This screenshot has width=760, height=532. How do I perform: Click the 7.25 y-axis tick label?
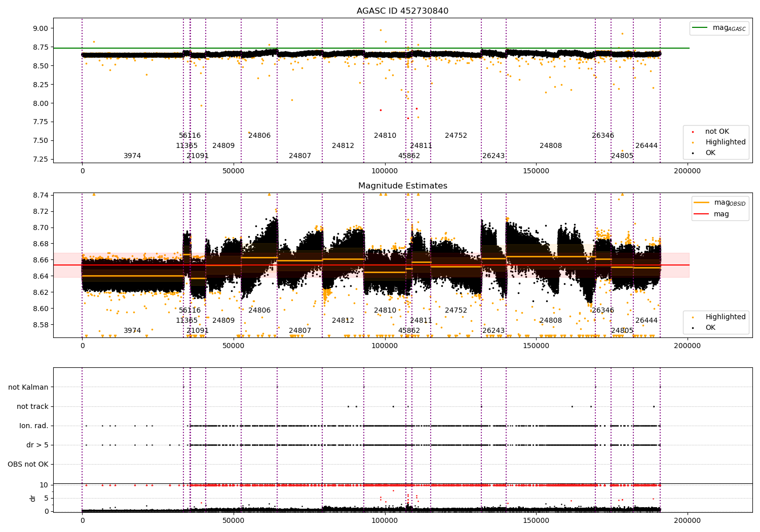(41, 160)
